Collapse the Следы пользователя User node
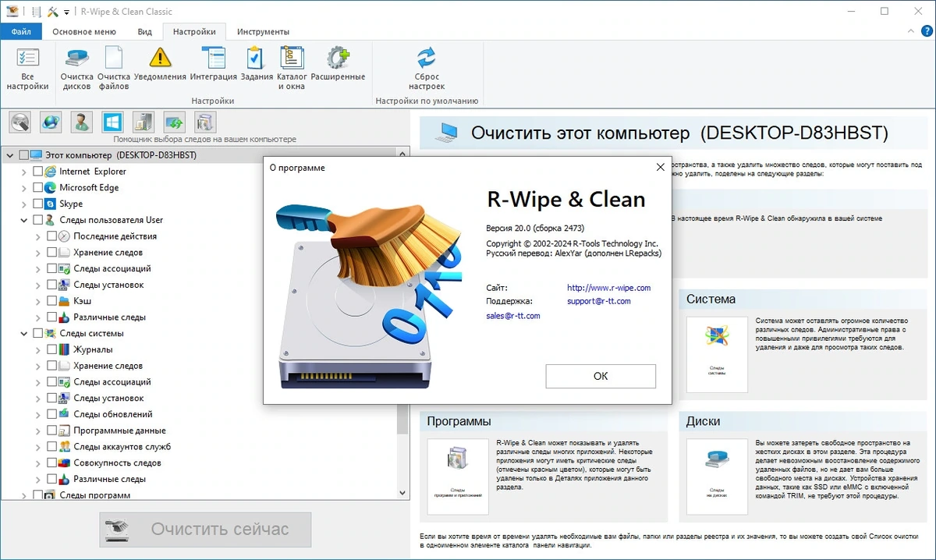936x560 pixels. tap(24, 220)
